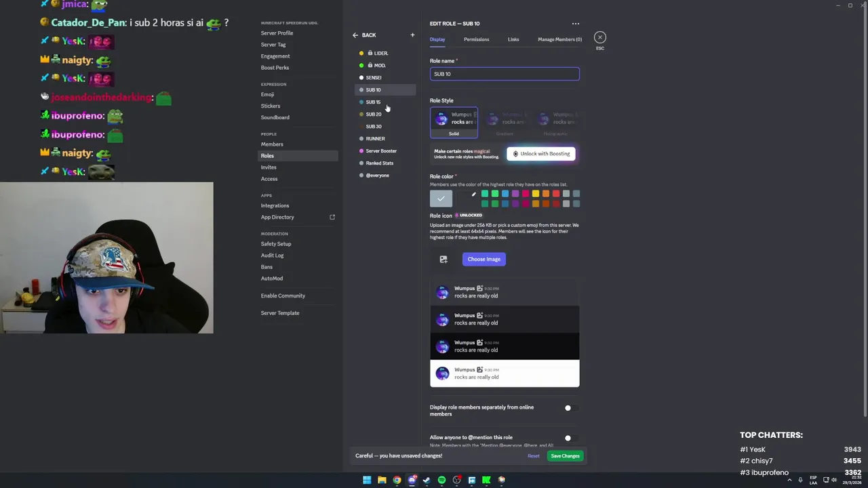This screenshot has width=868, height=488.
Task: Click the microphone tray icon
Action: pos(801,480)
